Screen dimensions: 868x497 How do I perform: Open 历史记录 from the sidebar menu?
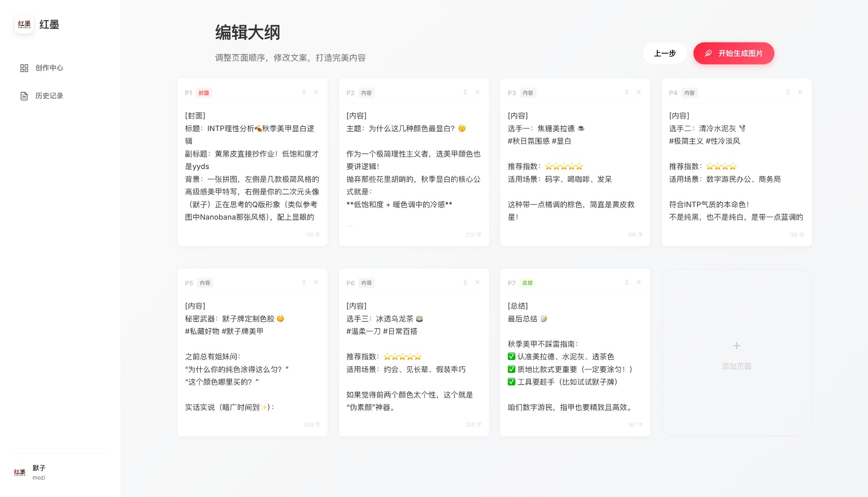pyautogui.click(x=49, y=96)
